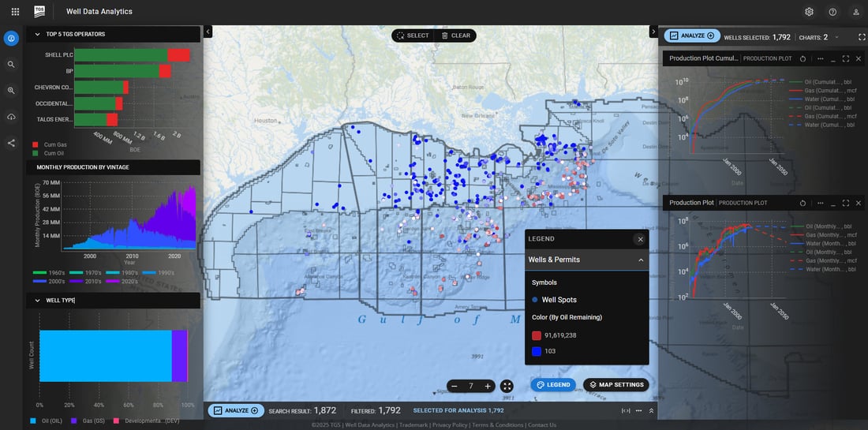Click the share icon in sidebar

pyautogui.click(x=11, y=143)
